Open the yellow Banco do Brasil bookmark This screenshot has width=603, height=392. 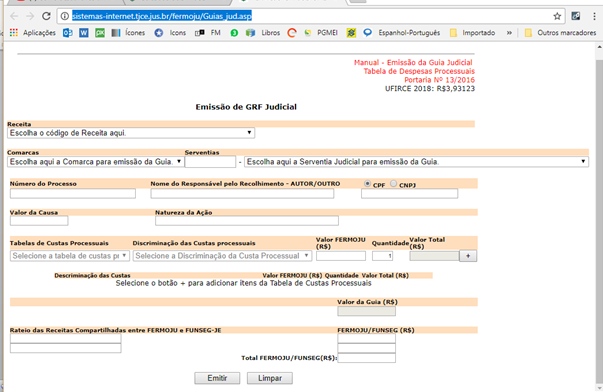[x=351, y=33]
